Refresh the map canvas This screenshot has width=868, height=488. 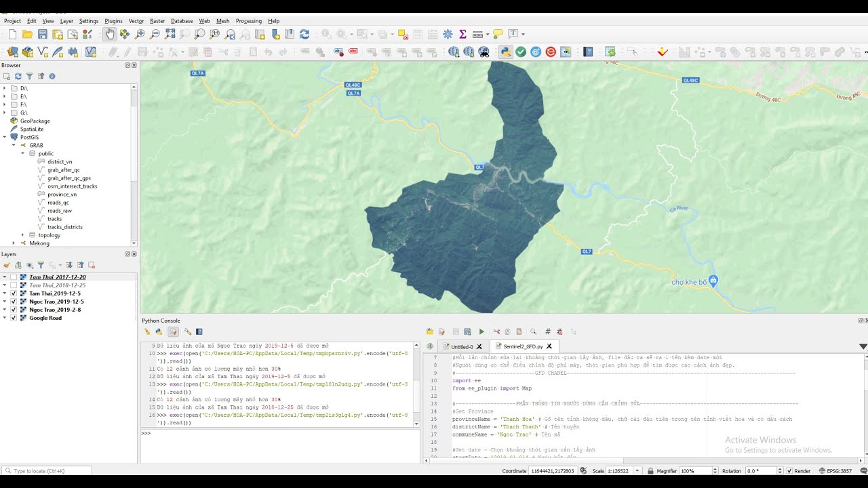[304, 34]
